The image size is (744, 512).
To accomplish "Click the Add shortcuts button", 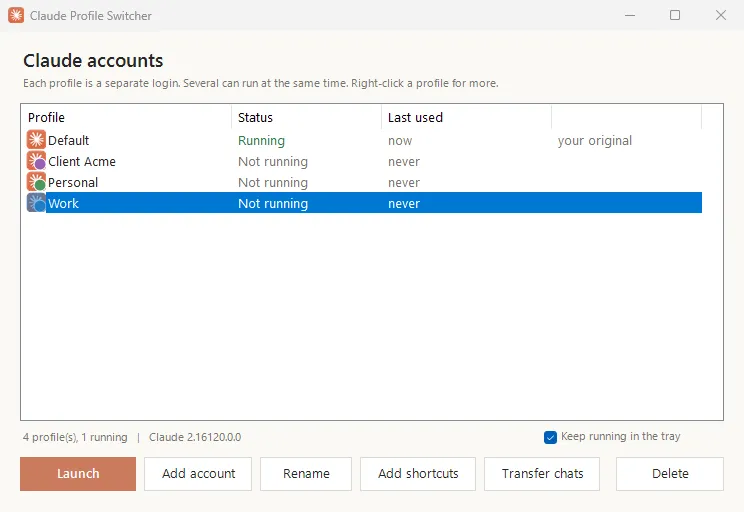I will point(418,474).
